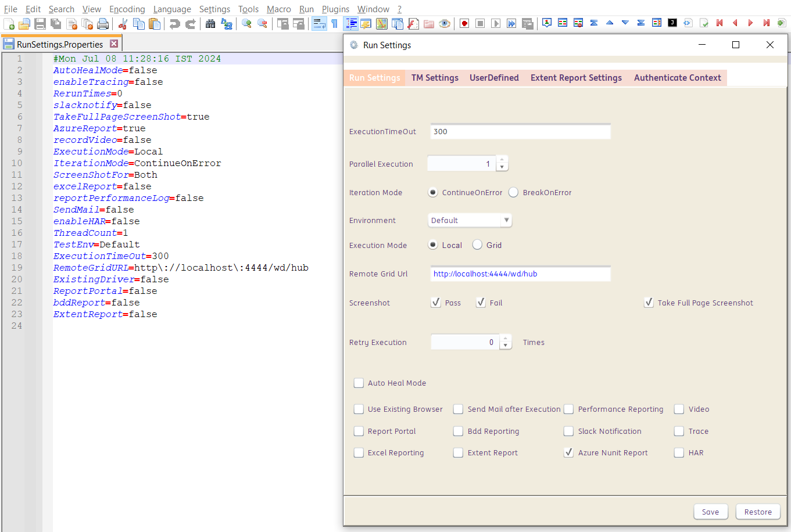The width and height of the screenshot is (791, 532).
Task: Open Extent Report Settings tab
Action: pos(576,78)
